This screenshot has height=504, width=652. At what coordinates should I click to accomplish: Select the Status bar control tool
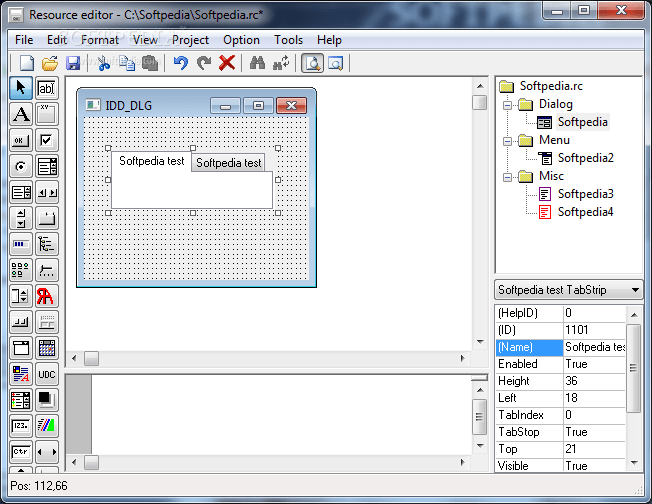tap(47, 322)
